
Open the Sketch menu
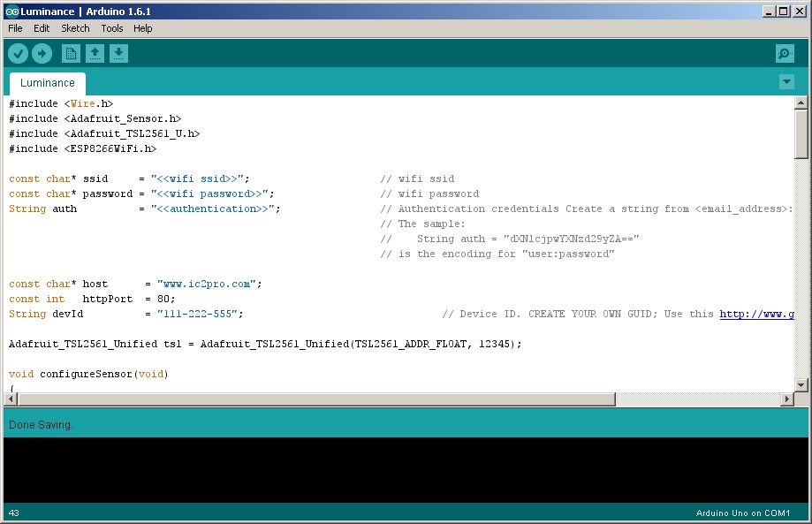point(75,27)
